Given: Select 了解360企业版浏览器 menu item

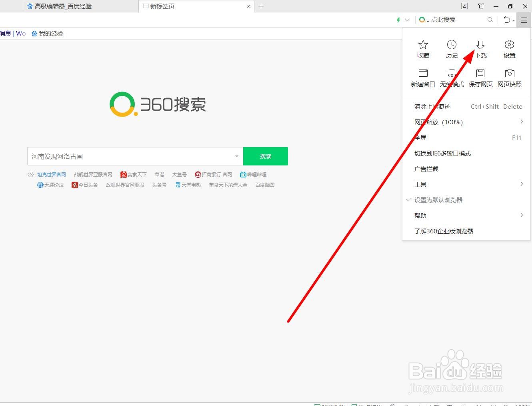Looking at the screenshot, I should point(466,231).
